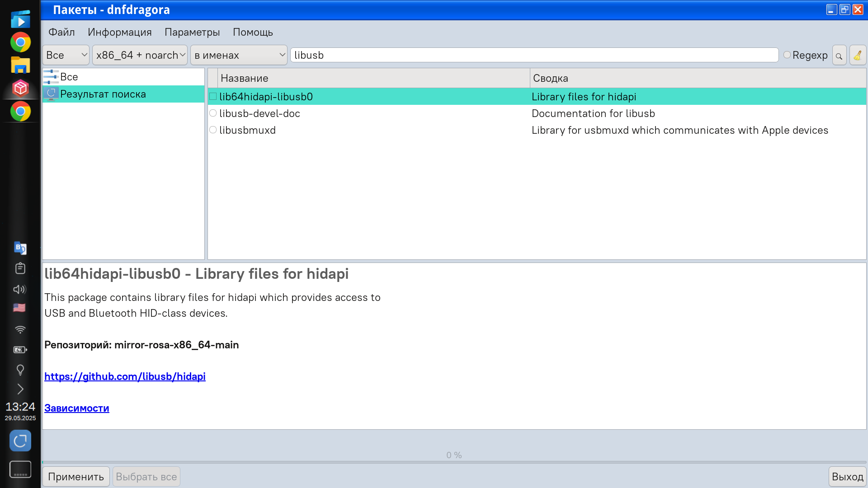Image resolution: width=868 pixels, height=488 pixels.
Task: Toggle the libusb-devel-doc package selection
Action: [213, 113]
